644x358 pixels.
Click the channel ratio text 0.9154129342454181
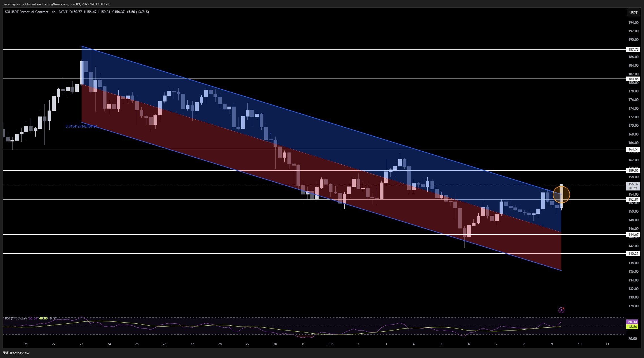click(x=81, y=126)
